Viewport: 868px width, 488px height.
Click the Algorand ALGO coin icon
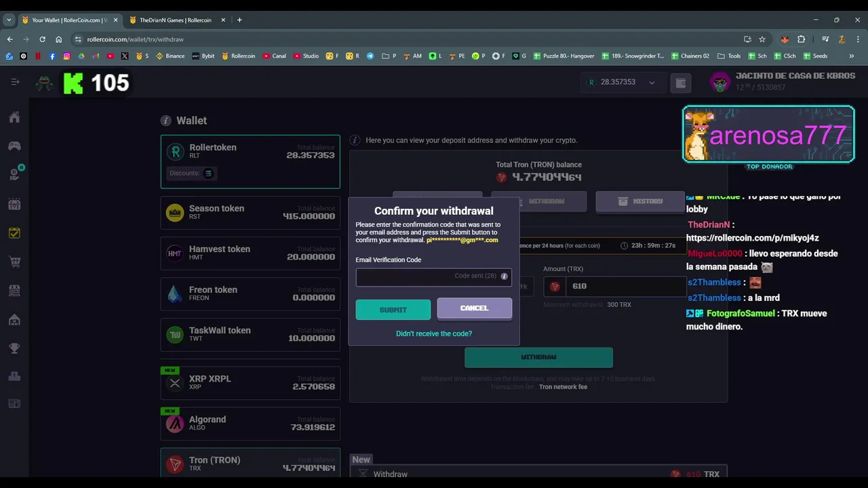[175, 424]
